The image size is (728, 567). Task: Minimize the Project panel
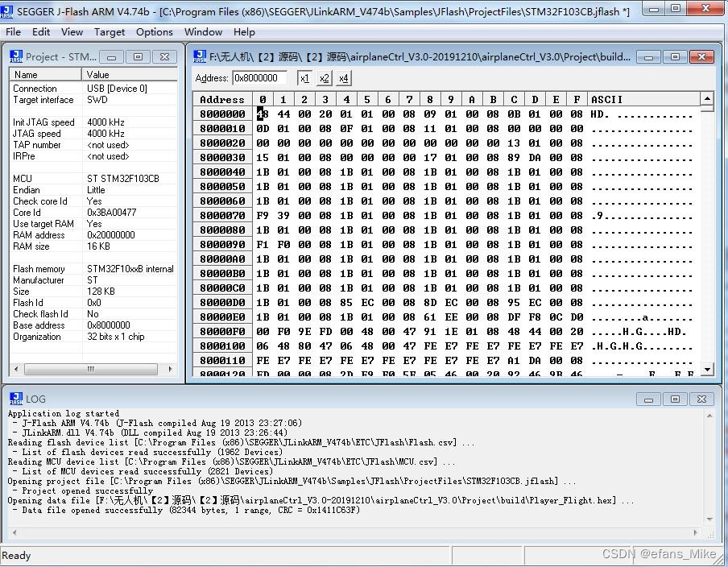point(111,57)
